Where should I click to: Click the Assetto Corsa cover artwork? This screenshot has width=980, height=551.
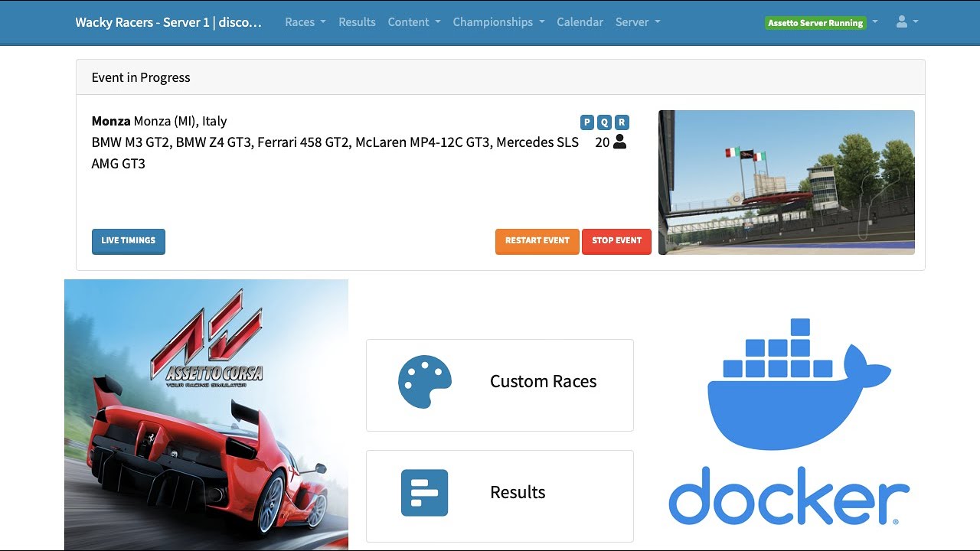tap(206, 414)
